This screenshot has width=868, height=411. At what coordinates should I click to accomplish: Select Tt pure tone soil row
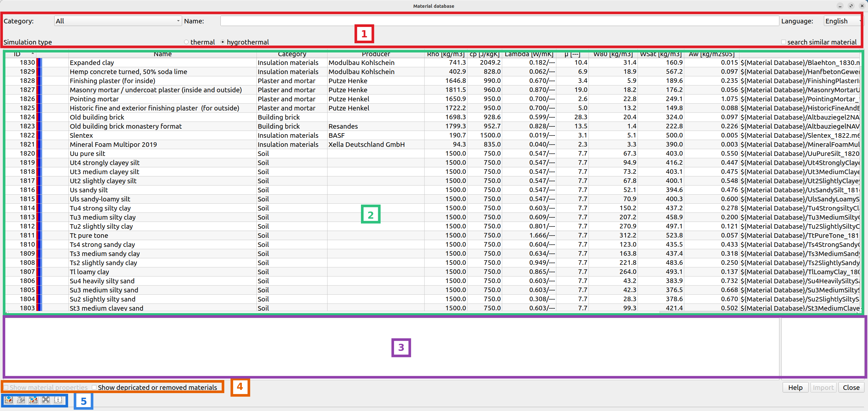coord(433,235)
